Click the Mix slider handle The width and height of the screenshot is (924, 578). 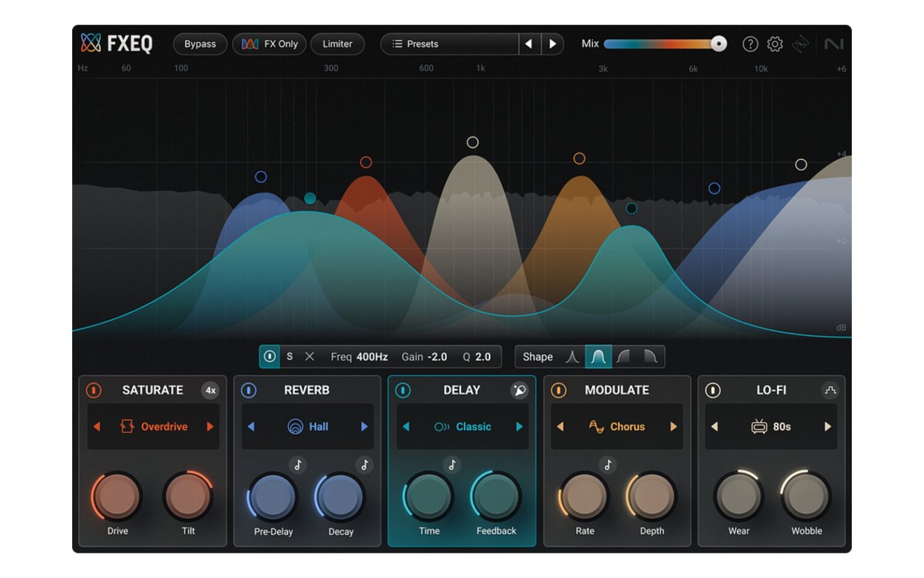point(718,43)
